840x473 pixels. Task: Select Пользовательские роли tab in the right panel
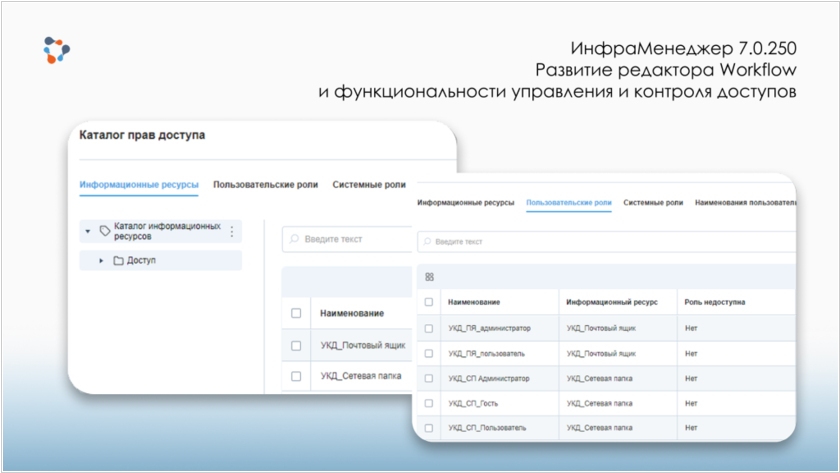click(x=568, y=202)
